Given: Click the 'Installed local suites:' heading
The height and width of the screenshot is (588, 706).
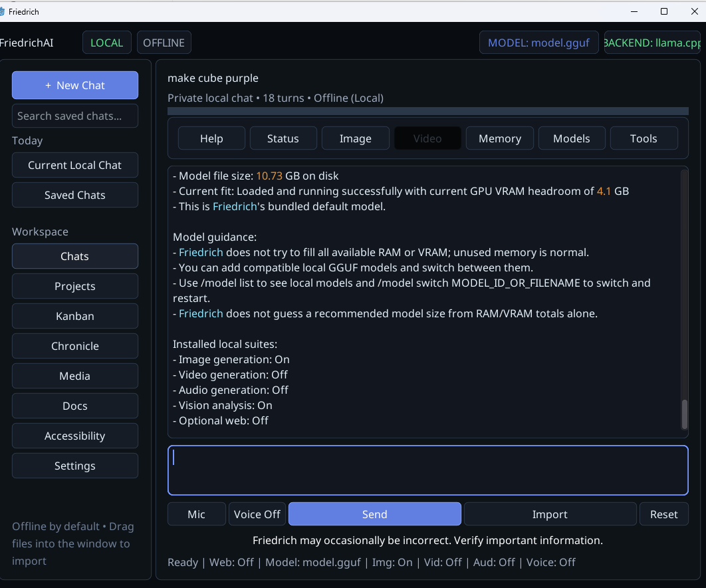Looking at the screenshot, I should point(225,345).
